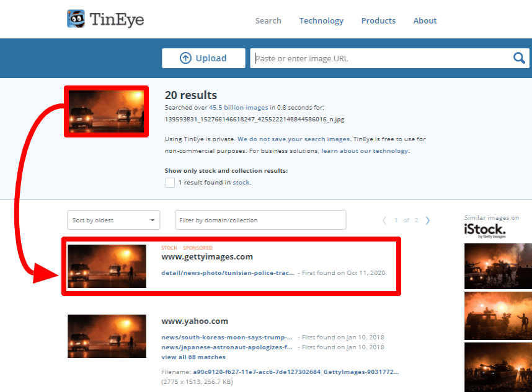Click the 'Similar images on' label
Viewport: 532px width, 392px height.
tap(492, 217)
